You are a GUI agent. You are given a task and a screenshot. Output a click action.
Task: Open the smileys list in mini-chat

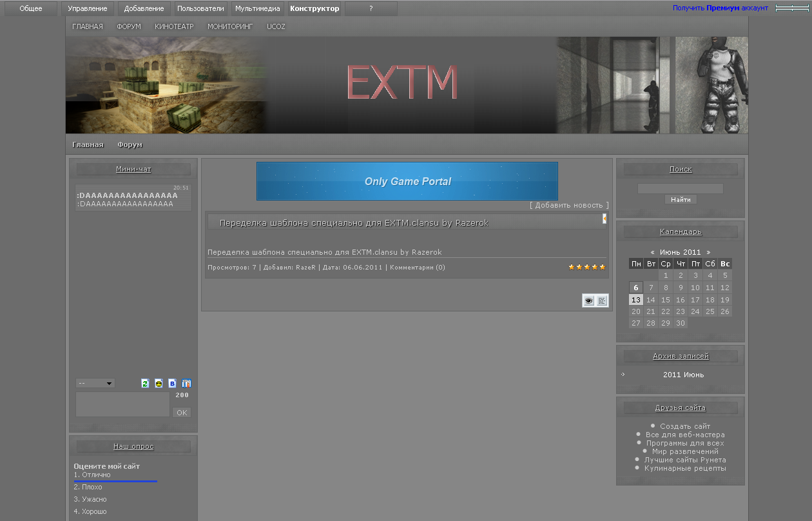pos(159,383)
